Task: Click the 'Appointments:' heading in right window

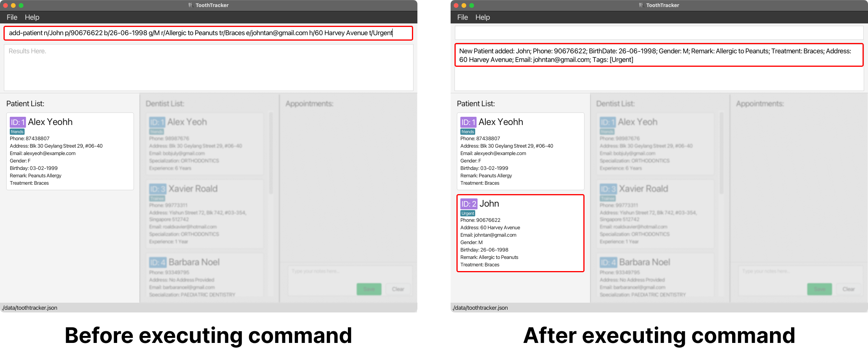Action: (760, 104)
